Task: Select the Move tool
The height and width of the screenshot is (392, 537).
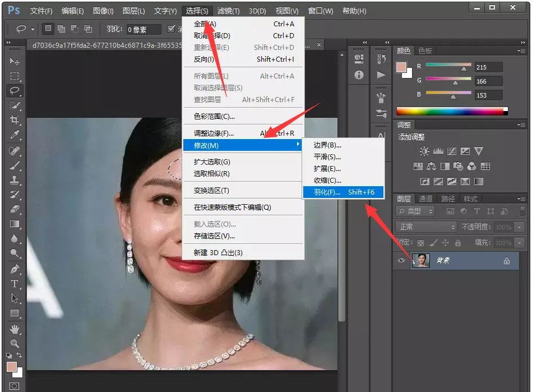Action: 15,61
